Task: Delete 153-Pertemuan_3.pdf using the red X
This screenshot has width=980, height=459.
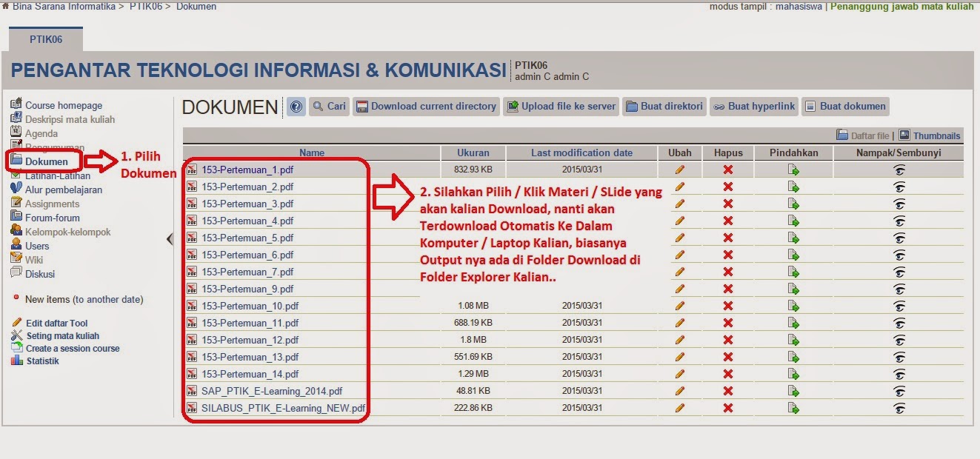Action: (727, 203)
